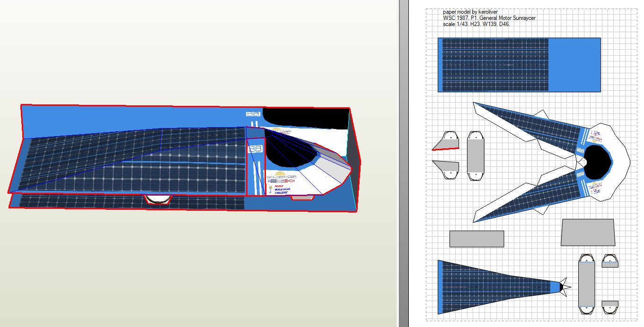The width and height of the screenshot is (644, 327).
Task: Select the 88 number on the 3D model body
Action: click(x=255, y=149)
